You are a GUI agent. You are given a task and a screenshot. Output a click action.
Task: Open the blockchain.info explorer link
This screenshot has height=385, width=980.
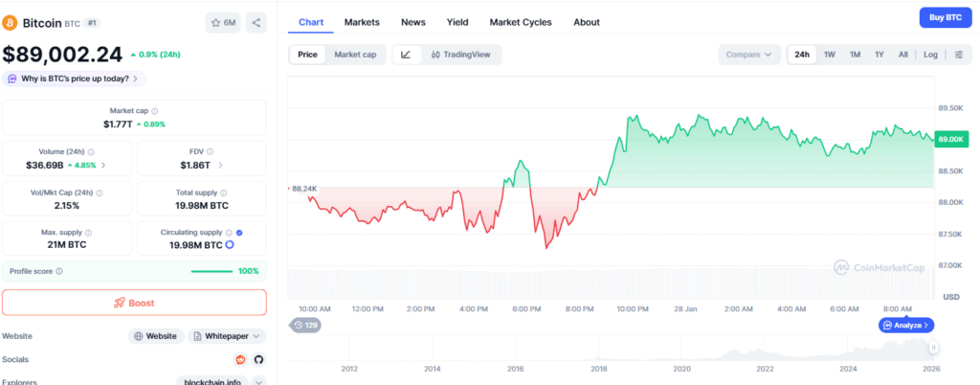(212, 381)
